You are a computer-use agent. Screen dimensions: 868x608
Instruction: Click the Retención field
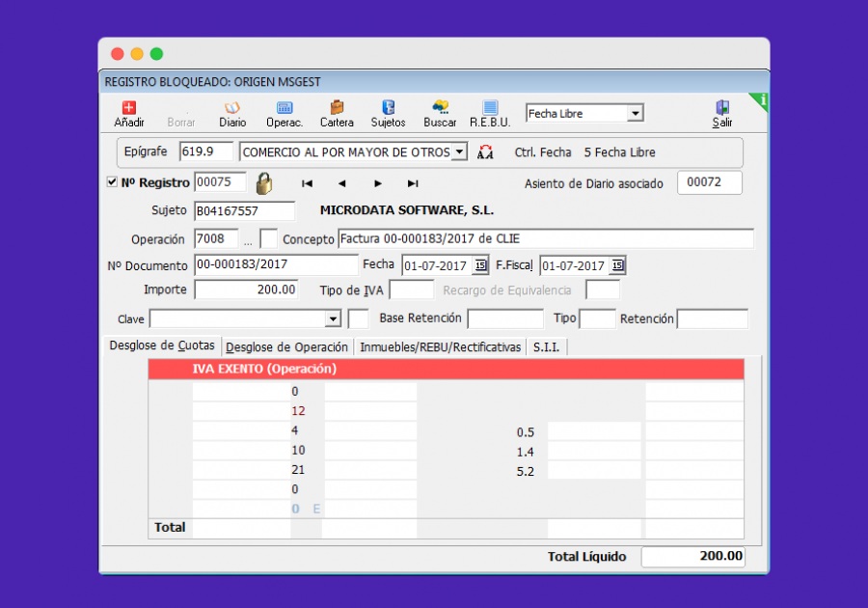coord(713,318)
